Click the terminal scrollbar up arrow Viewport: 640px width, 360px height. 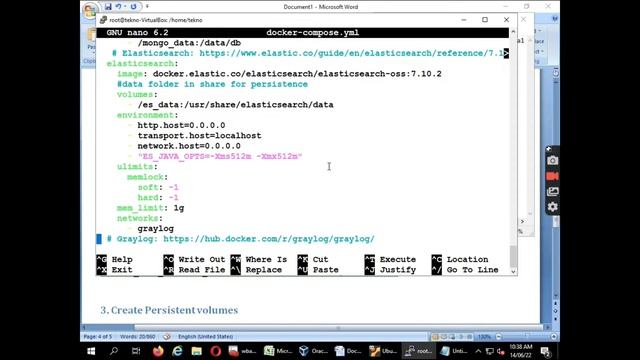pos(513,31)
